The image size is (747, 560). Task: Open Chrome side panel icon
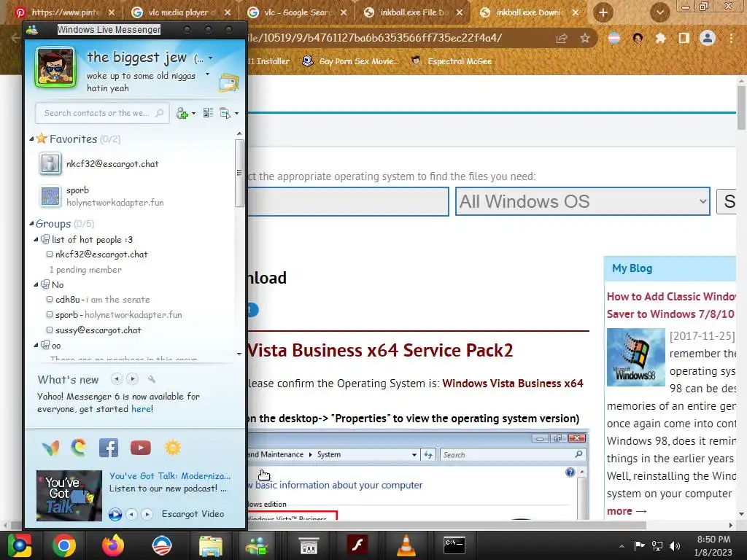coord(684,38)
